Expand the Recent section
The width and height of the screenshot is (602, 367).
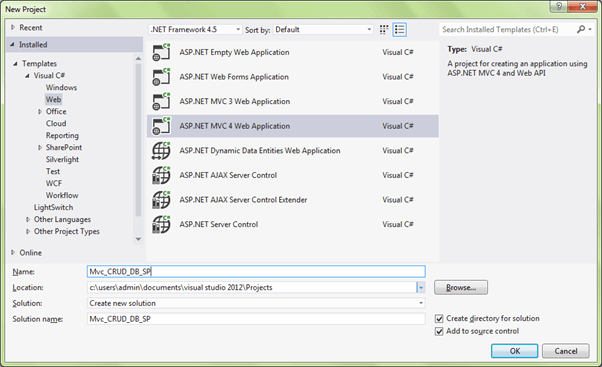(x=13, y=28)
